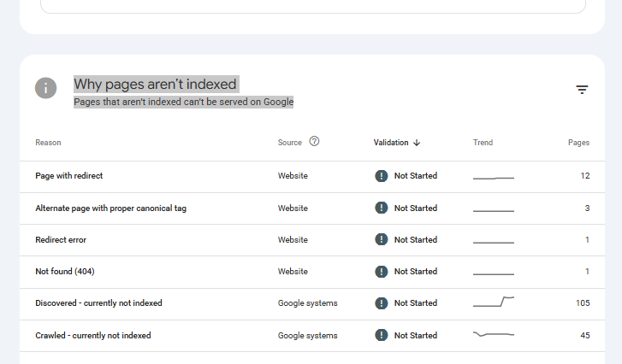The image size is (622, 364).
Task: Click the Not Started icon for Crawled row
Action: click(x=382, y=335)
